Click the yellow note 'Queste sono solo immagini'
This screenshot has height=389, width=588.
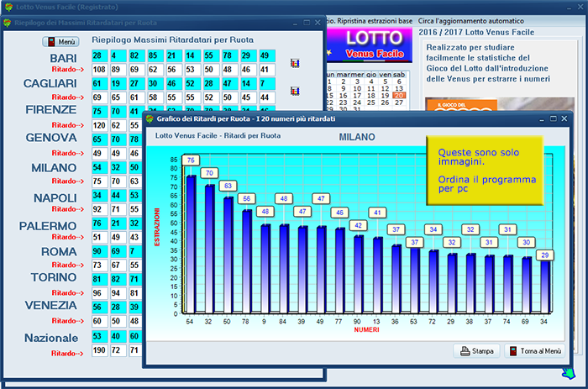click(x=485, y=171)
